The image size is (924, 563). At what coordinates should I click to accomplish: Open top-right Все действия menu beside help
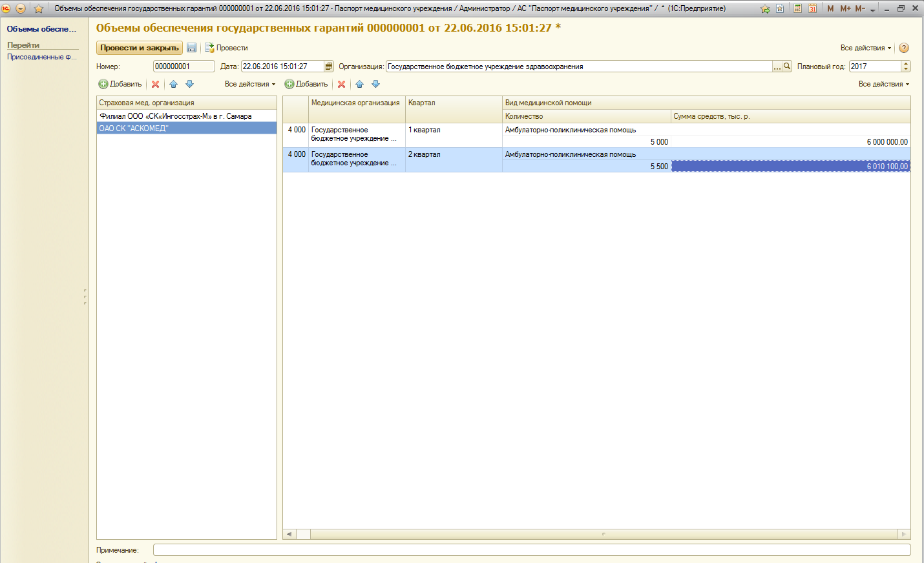pos(865,48)
